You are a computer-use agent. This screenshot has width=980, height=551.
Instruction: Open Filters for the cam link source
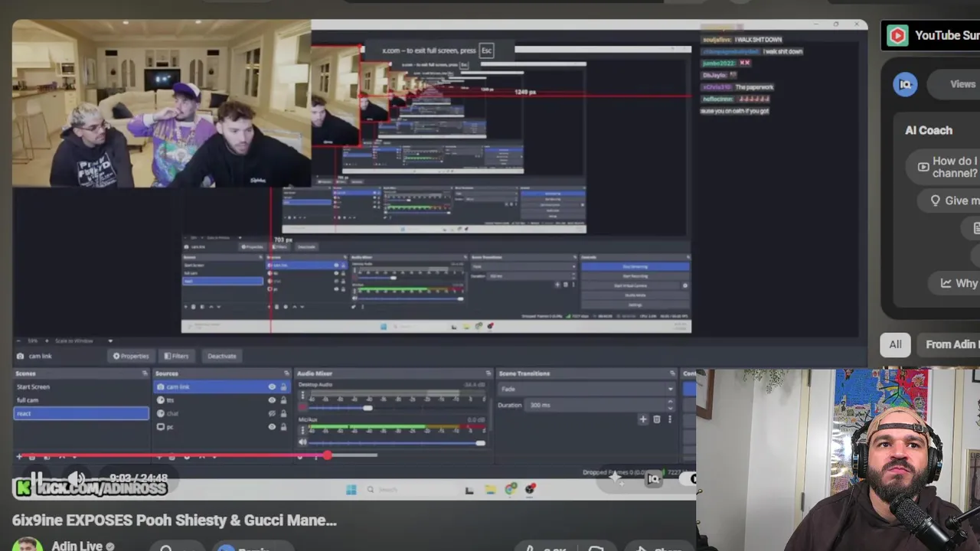coord(177,356)
